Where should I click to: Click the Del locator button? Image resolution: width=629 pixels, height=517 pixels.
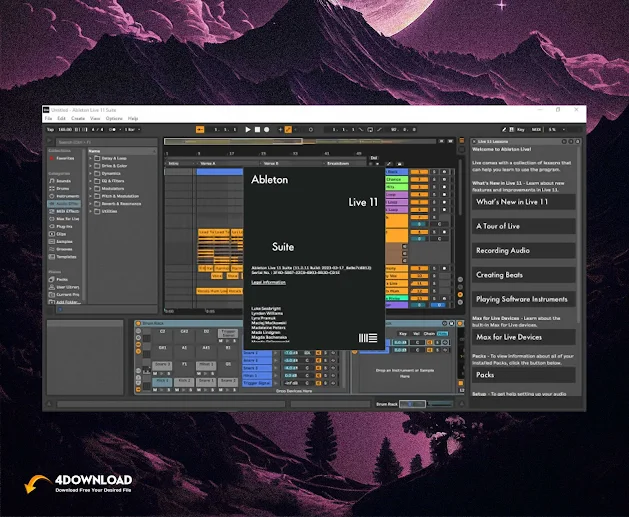(x=374, y=158)
